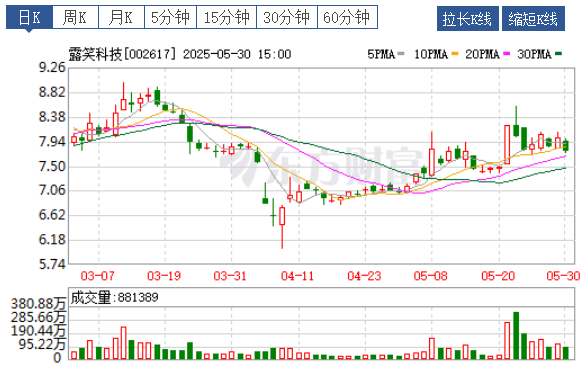The width and height of the screenshot is (582, 367).
Task: Open the 15分钟 chart tab
Action: (x=226, y=17)
